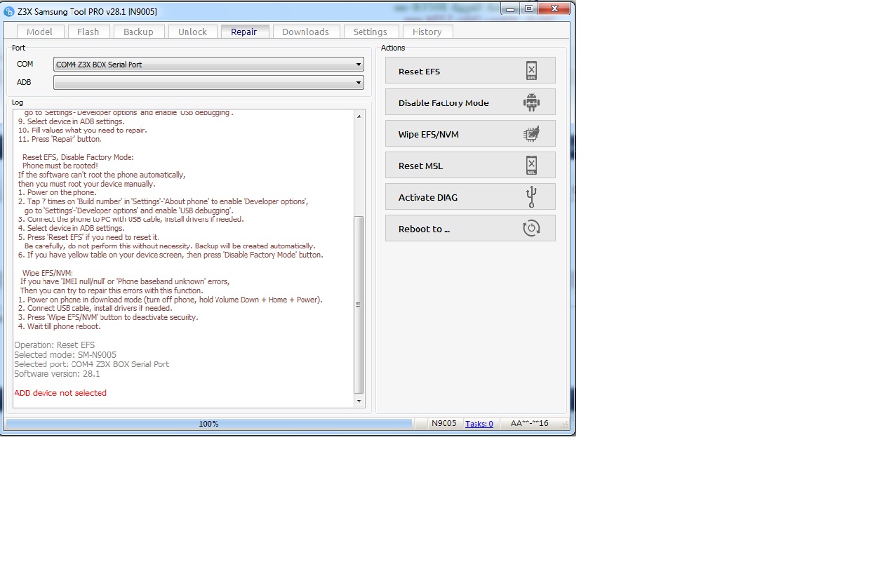Click the AA**-**16 serial status text
Viewport: 894px width, 588px height.
click(530, 423)
